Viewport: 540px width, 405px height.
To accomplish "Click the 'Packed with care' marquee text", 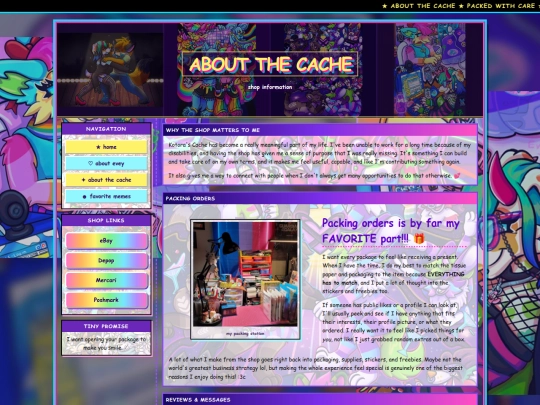I will 501,6.
